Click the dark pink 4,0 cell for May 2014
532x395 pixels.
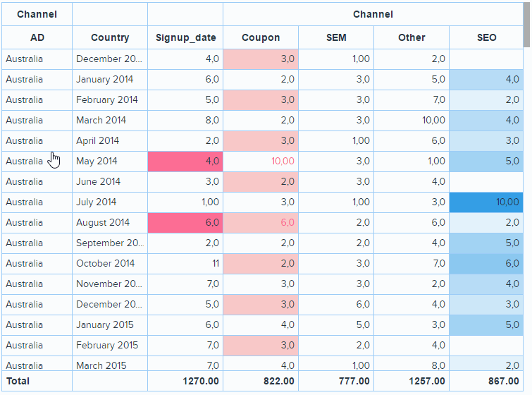(185, 161)
